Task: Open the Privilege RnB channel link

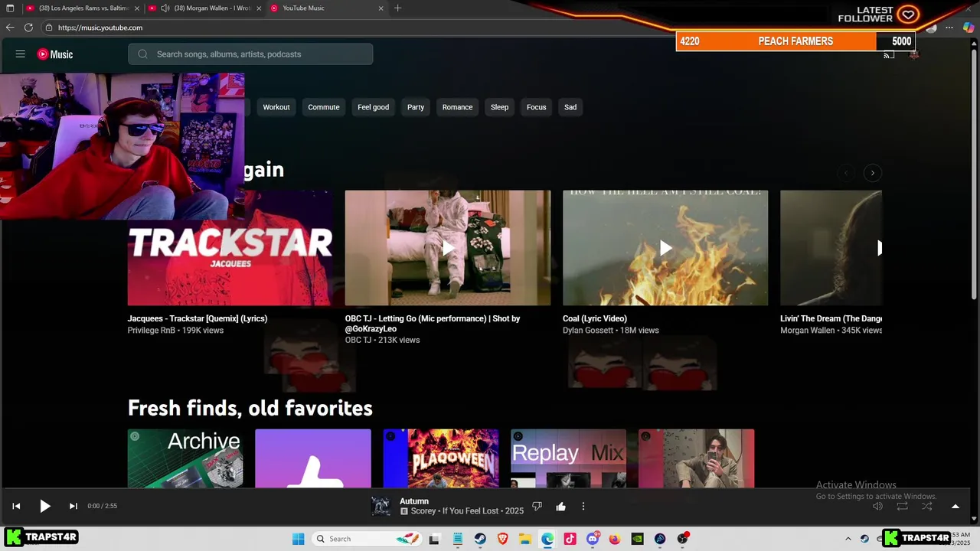Action: [x=152, y=331]
